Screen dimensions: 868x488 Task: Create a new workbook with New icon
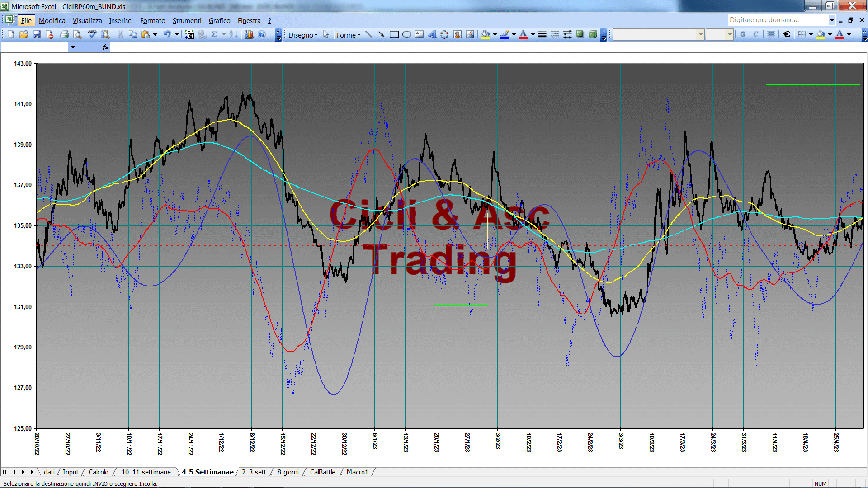tap(11, 35)
